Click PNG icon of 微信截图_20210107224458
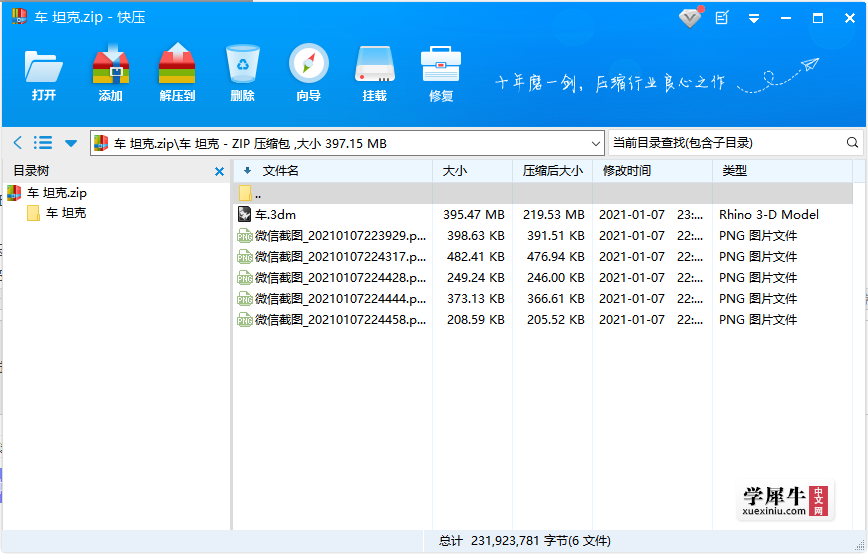Screen dimensions: 868x554 coord(245,320)
